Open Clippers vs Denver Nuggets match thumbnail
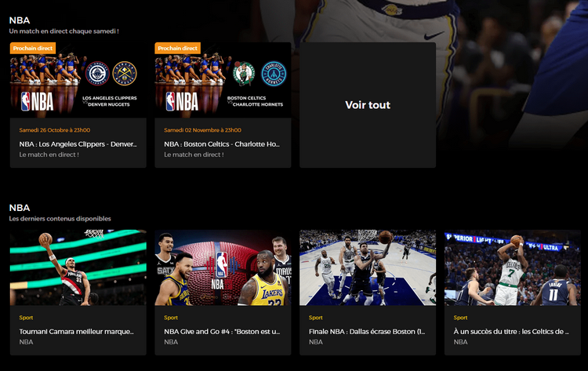588x371 pixels. [78, 80]
